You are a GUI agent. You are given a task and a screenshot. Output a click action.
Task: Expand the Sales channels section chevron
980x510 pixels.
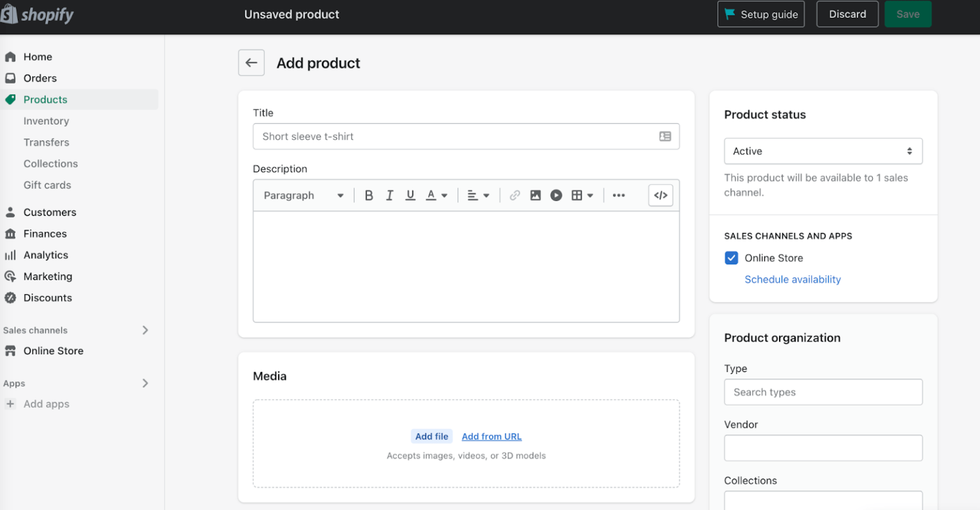tap(145, 330)
